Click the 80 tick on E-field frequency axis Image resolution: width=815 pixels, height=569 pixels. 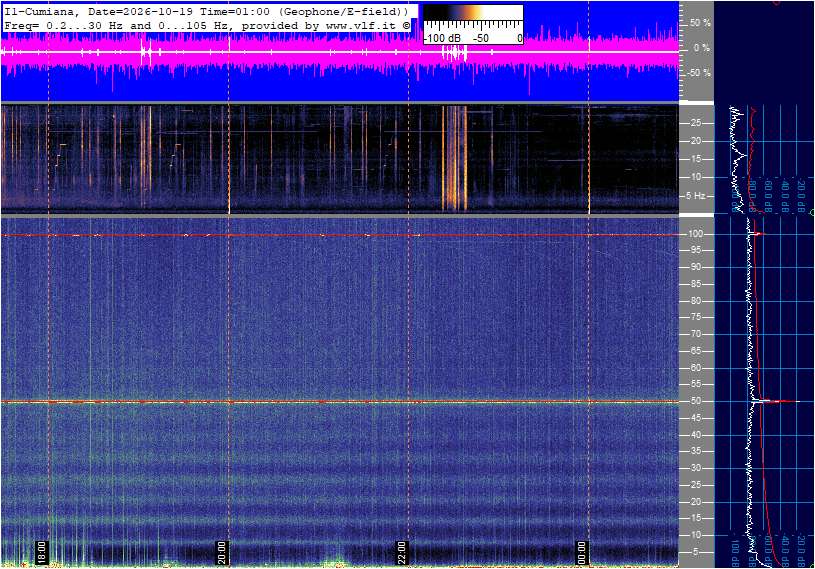tap(695, 301)
